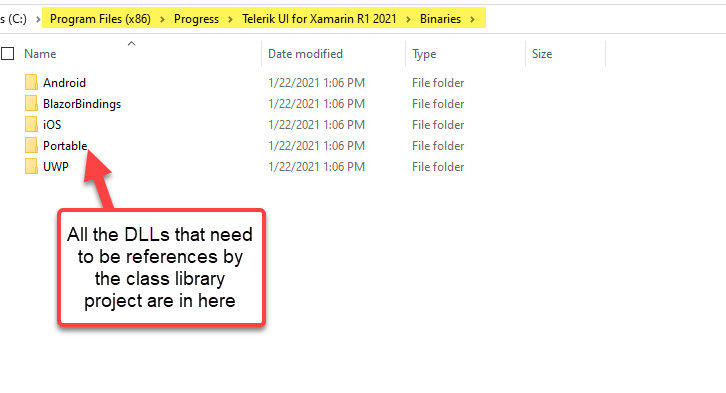Sort by the Size column header
Image resolution: width=726 pixels, height=393 pixels.
[542, 54]
